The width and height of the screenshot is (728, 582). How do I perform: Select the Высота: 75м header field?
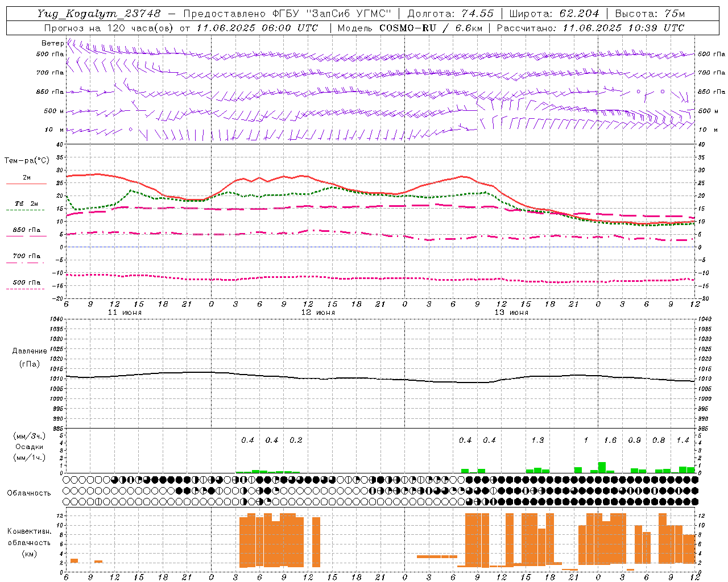pyautogui.click(x=650, y=14)
